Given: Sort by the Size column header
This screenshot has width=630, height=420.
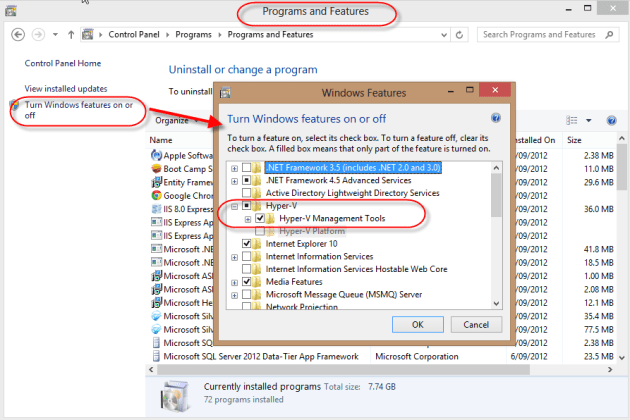Looking at the screenshot, I should coord(574,140).
